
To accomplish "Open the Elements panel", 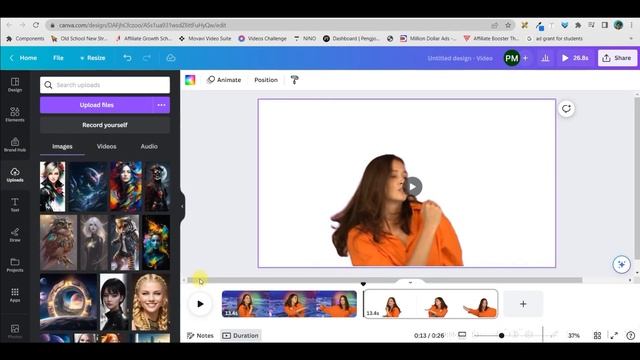I will click(15, 114).
